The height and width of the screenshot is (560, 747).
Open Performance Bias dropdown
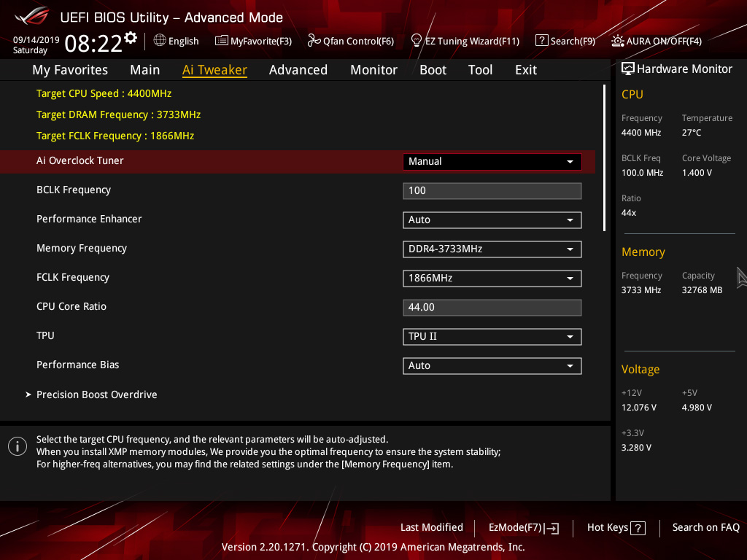(x=492, y=366)
